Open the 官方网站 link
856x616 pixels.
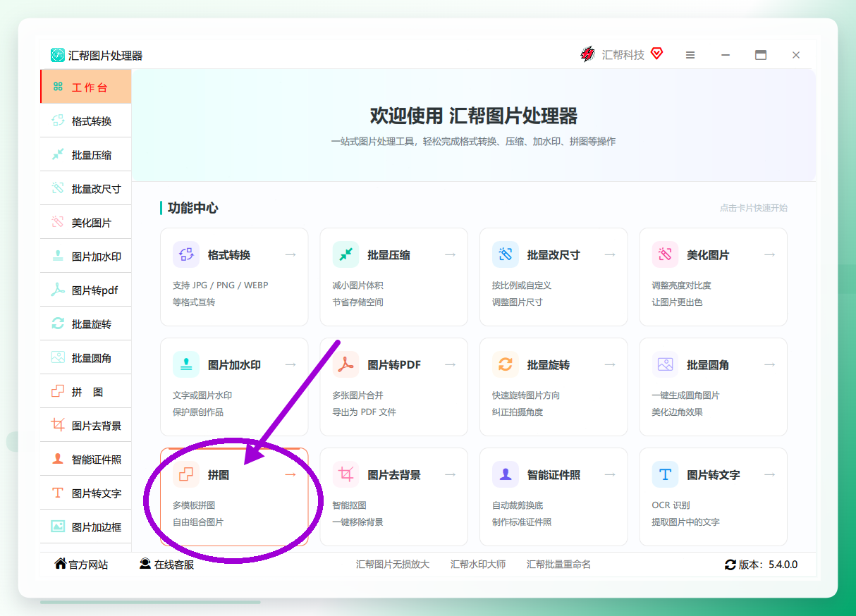click(x=81, y=565)
